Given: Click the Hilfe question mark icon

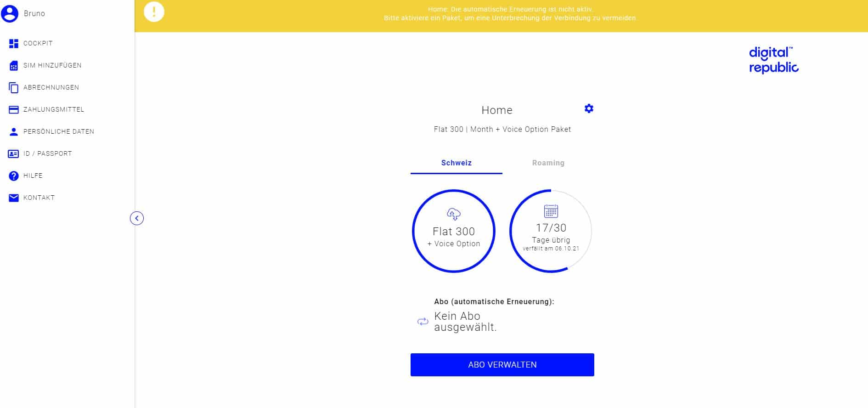Looking at the screenshot, I should pyautogui.click(x=14, y=176).
